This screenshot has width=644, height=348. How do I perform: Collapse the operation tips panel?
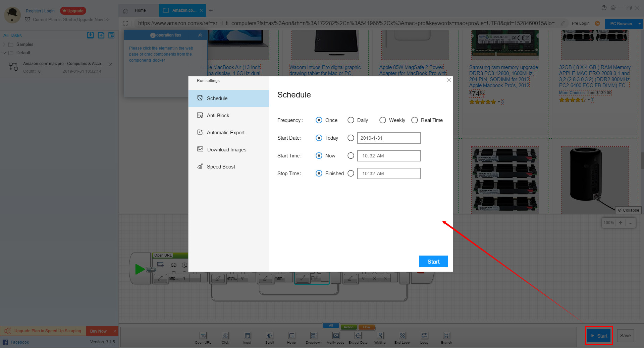(200, 35)
